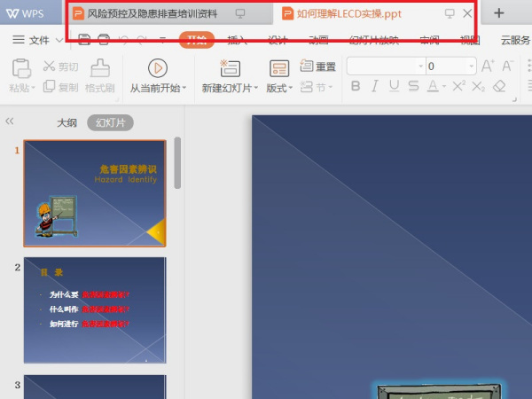Expand the arrow next to 文件
Screen dimensions: 532x399
point(59,40)
